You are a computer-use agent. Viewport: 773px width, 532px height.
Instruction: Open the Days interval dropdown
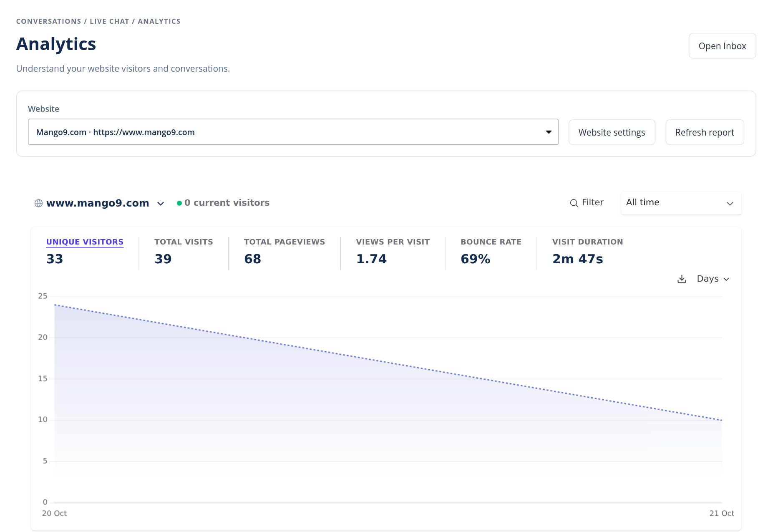point(713,279)
